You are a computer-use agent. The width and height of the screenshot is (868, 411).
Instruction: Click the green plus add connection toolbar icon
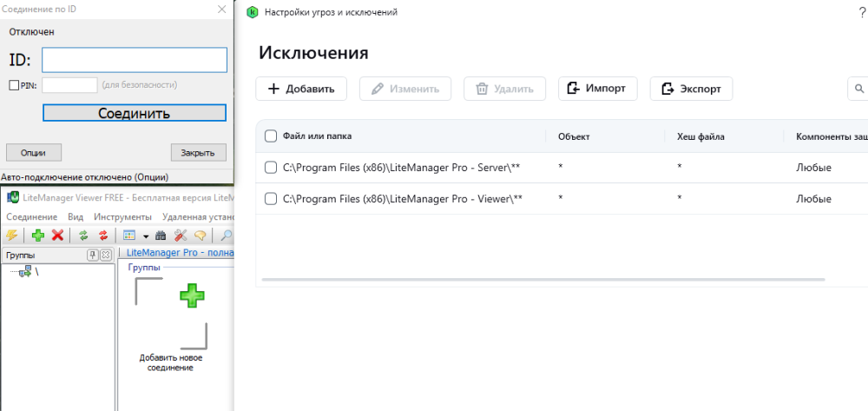pos(38,235)
